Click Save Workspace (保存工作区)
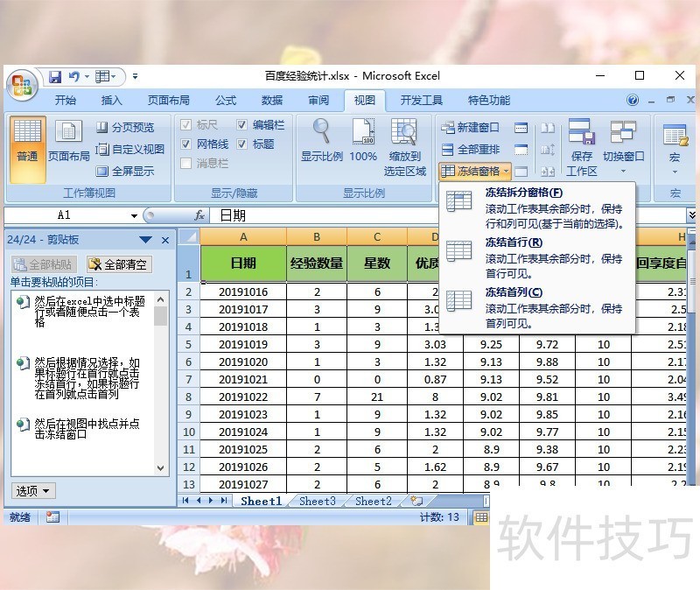 click(581, 147)
